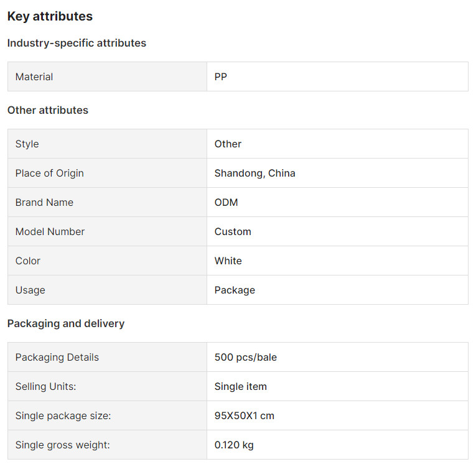The height and width of the screenshot is (472, 476).
Task: Select the 95X50X1 cm package size
Action: coord(245,415)
